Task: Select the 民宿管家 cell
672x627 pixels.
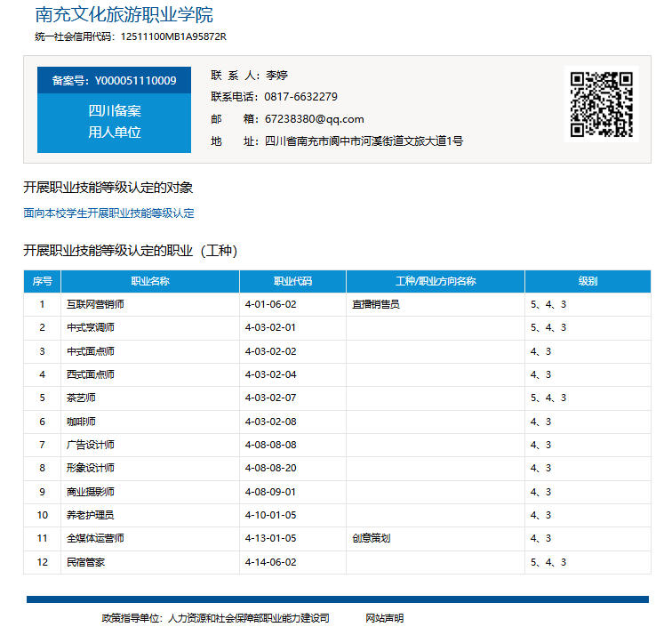Action: tap(150, 563)
